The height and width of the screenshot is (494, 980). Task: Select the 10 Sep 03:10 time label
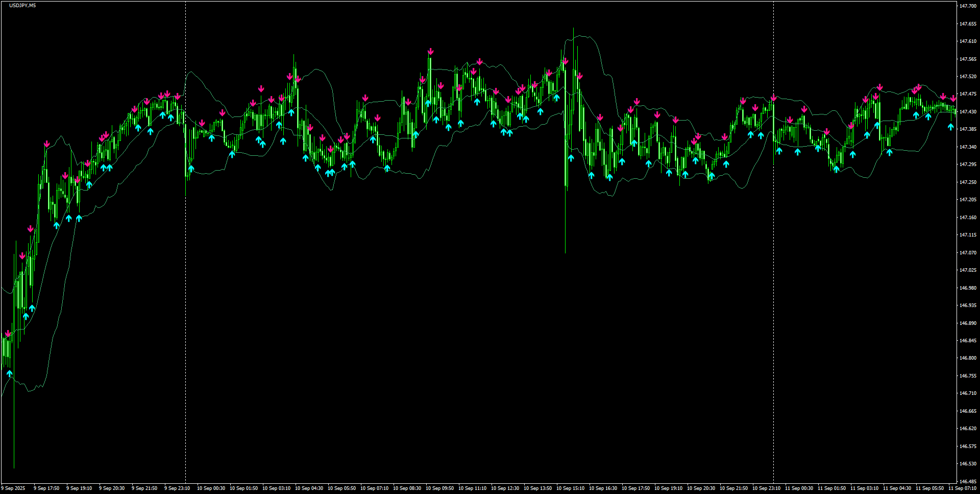(x=277, y=488)
